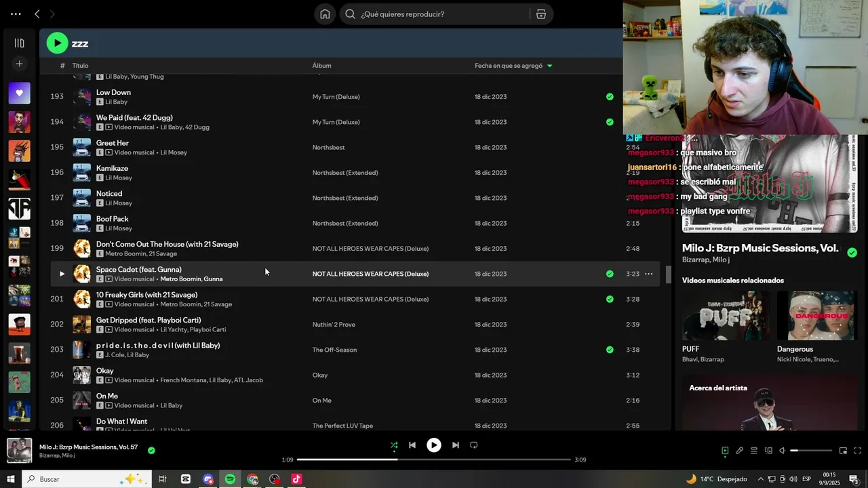Adjust the Spotify volume slider
The height and width of the screenshot is (488, 868).
[811, 451]
